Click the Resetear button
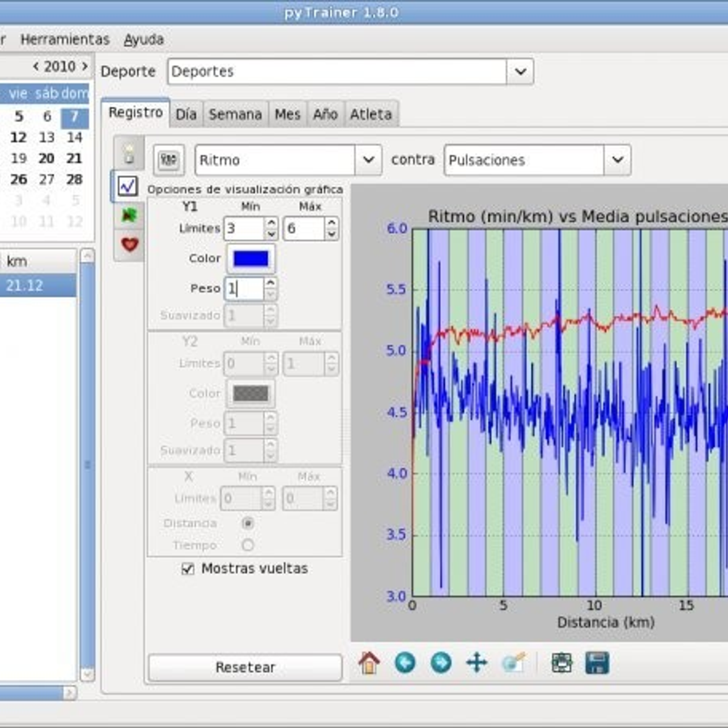 coord(245,667)
